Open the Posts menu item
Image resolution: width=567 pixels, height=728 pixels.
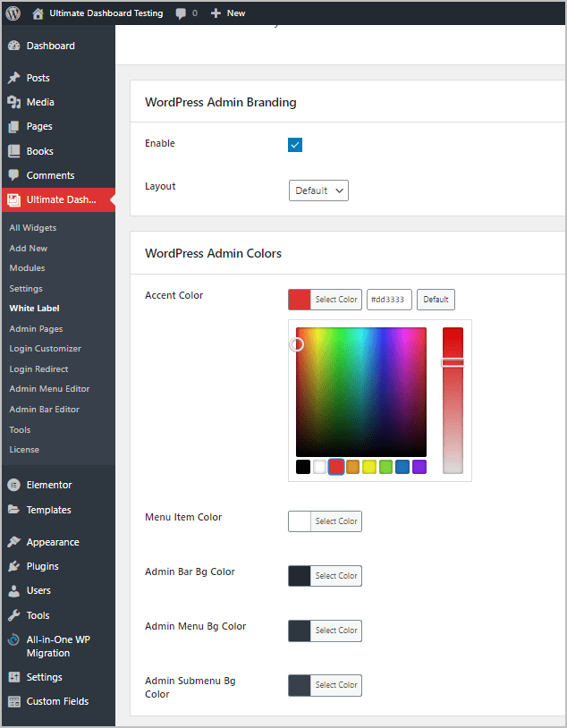[38, 78]
